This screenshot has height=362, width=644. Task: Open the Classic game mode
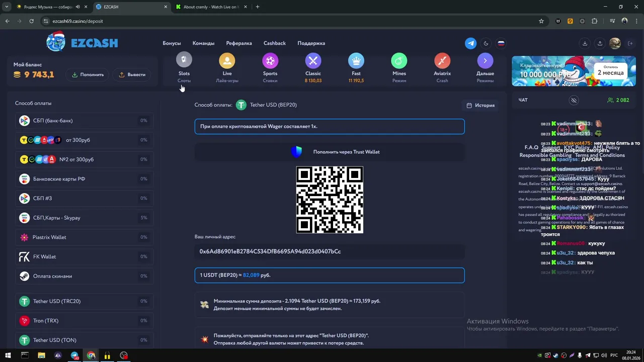click(313, 68)
